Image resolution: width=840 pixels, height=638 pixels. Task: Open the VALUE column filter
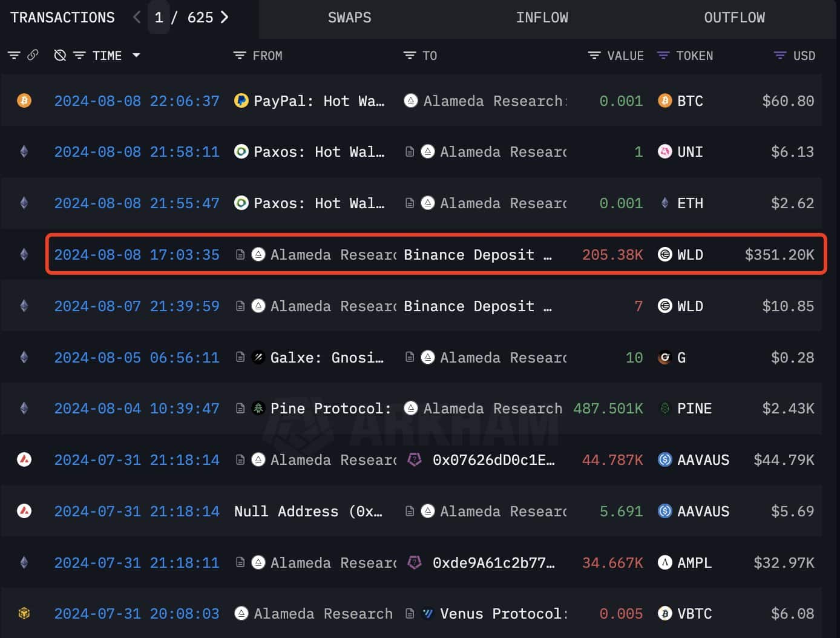coord(594,56)
